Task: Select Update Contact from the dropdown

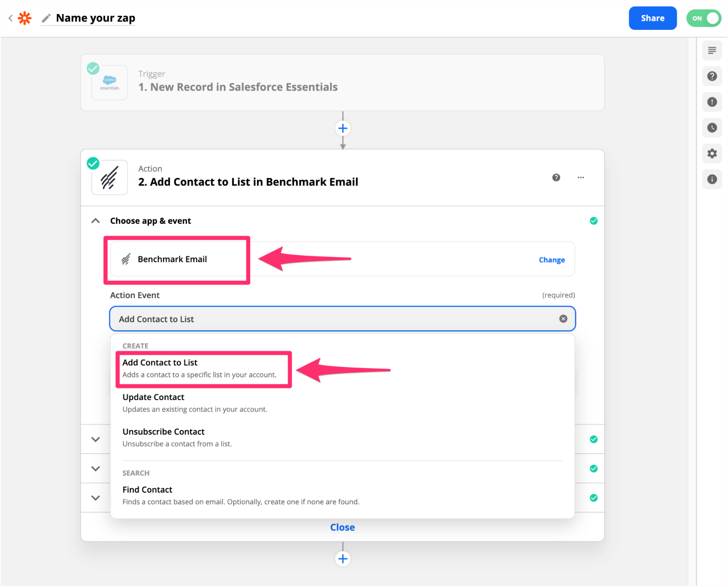Action: (153, 397)
